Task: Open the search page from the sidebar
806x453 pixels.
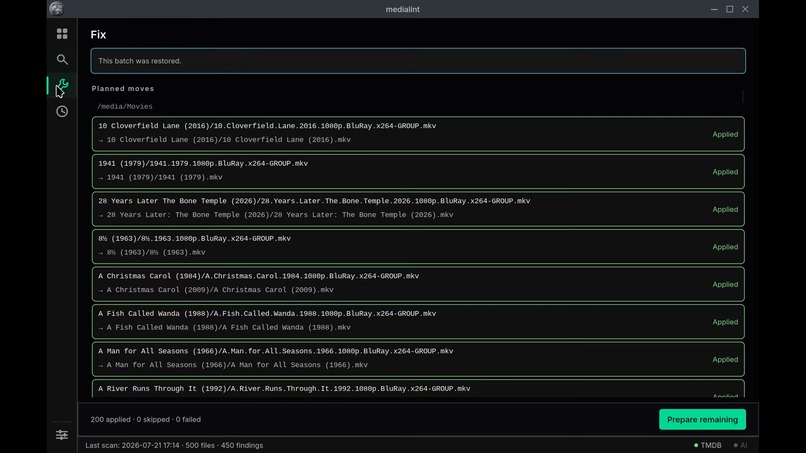Action: point(62,60)
